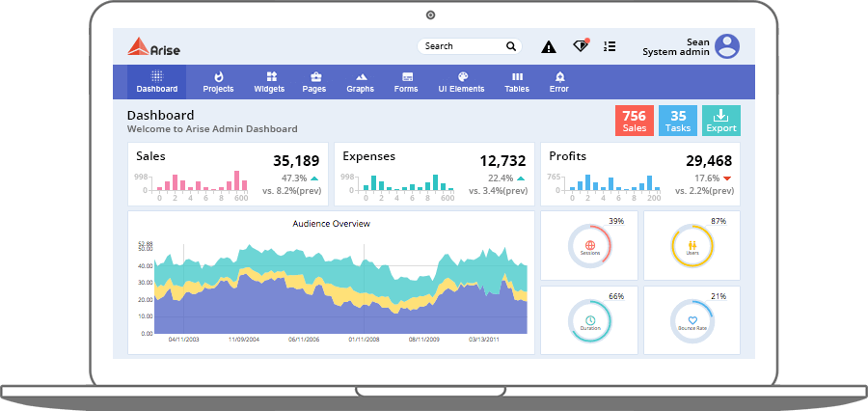
Task: Click the blue 35 Tasks button
Action: click(x=678, y=121)
